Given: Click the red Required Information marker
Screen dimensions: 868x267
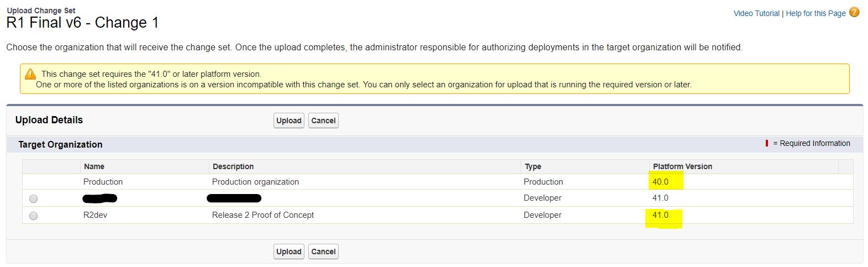Looking at the screenshot, I should coord(767,143).
